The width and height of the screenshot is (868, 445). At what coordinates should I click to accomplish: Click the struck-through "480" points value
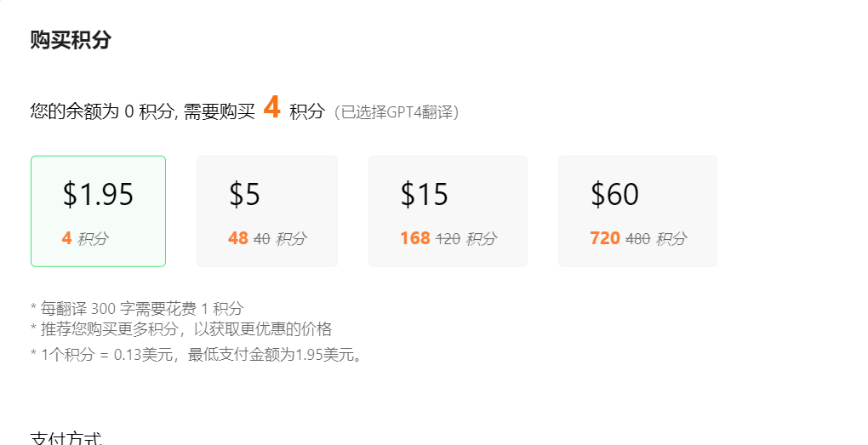[637, 239]
